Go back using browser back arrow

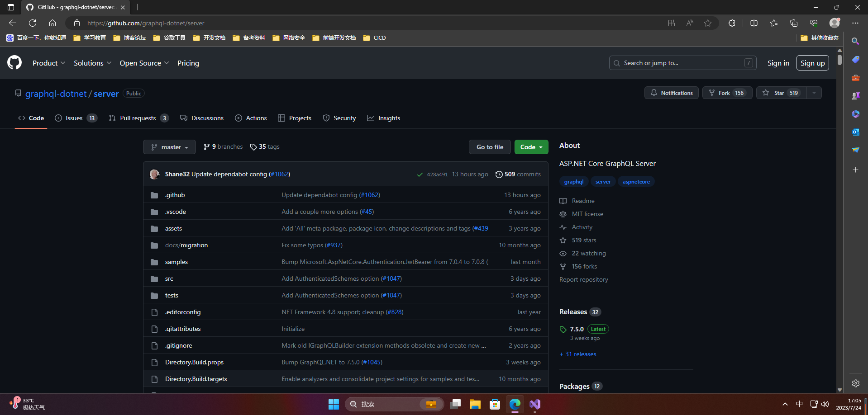click(13, 23)
